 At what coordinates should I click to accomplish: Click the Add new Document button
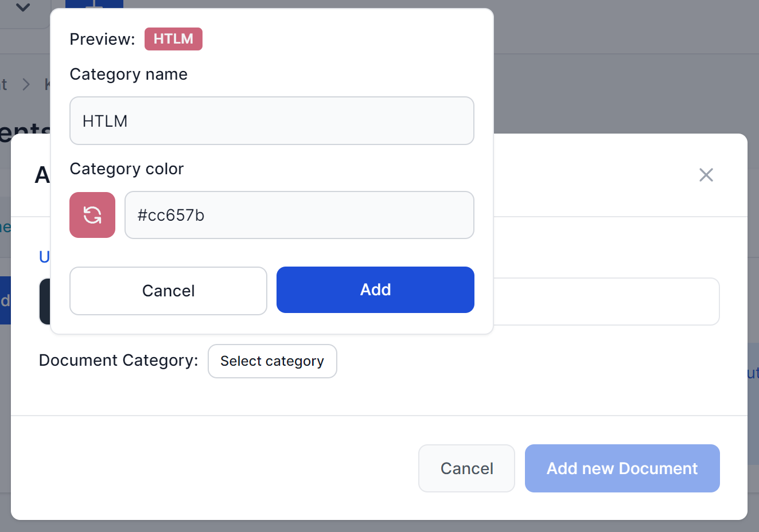[x=622, y=468]
